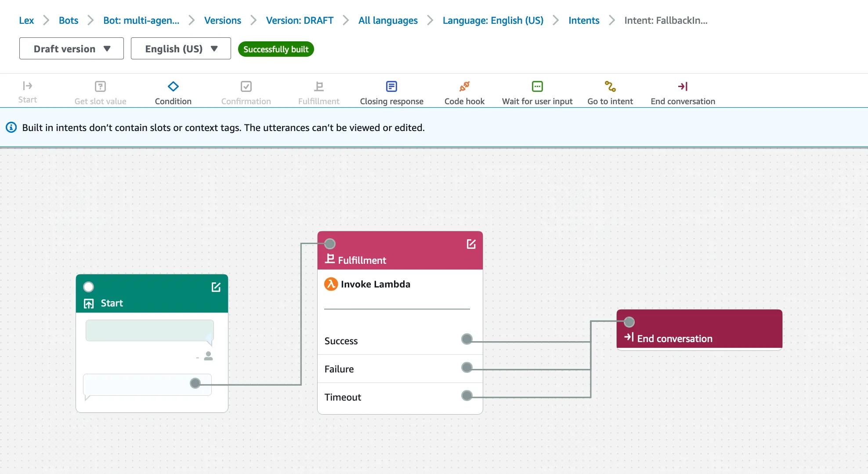Select the Failure output connector

pos(467,367)
